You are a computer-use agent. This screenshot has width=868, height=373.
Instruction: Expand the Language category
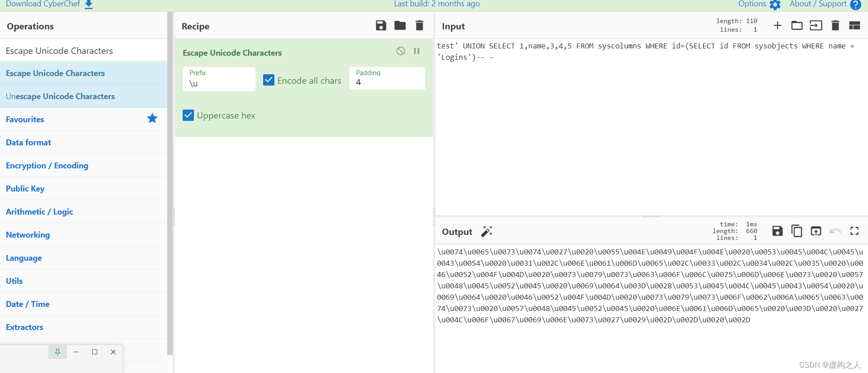(84, 258)
